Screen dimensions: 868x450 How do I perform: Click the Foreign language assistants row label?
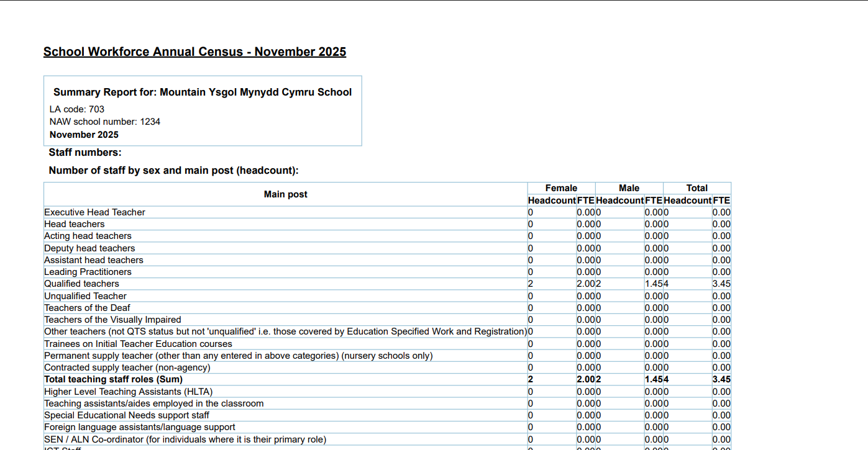tap(140, 427)
